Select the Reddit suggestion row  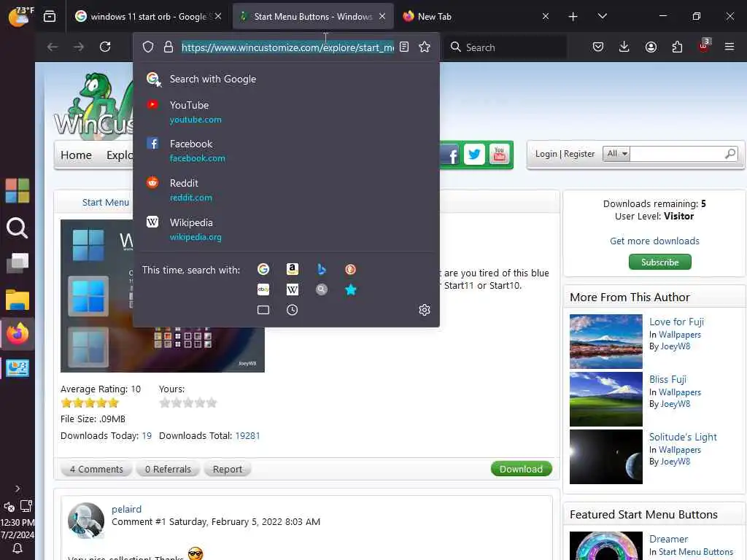coord(286,190)
